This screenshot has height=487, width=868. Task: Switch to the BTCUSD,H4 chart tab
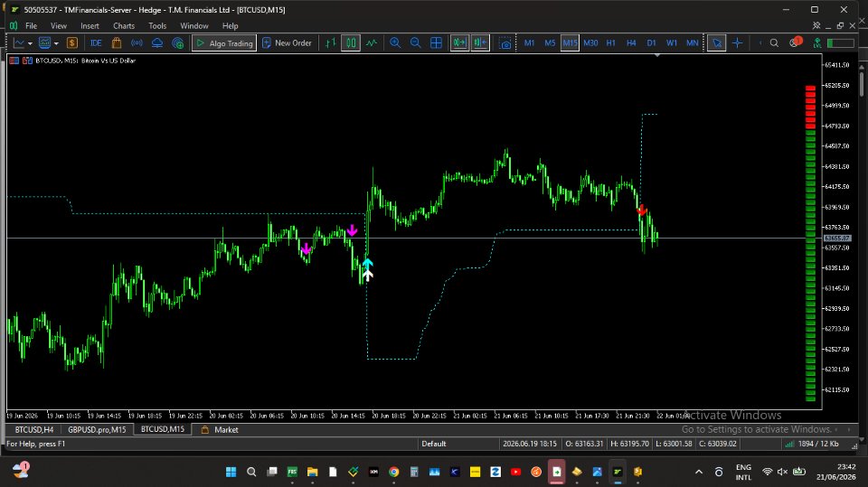click(x=34, y=429)
